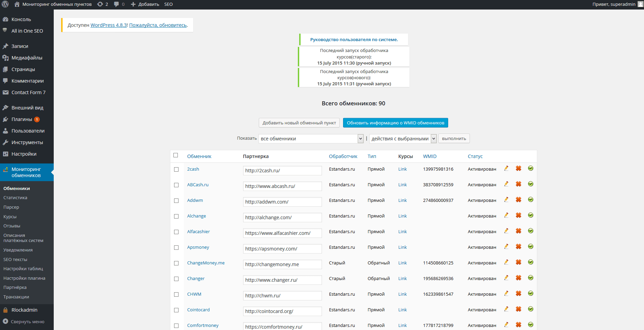Select the Alchange row checkbox
The width and height of the screenshot is (644, 330).
pos(176,216)
